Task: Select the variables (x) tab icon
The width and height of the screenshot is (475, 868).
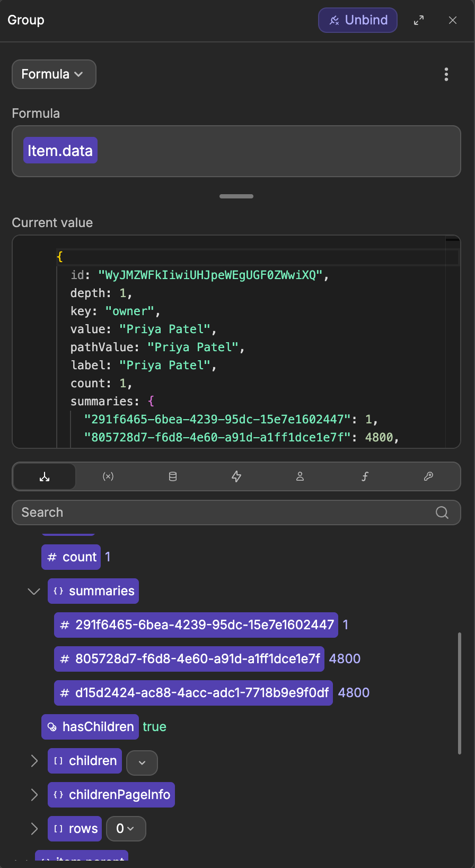Action: click(x=108, y=476)
